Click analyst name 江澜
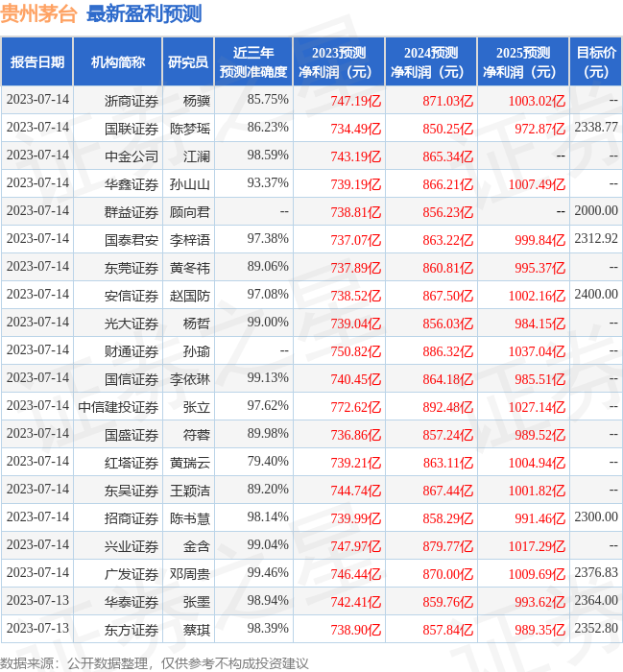623x672 pixels. click(197, 156)
